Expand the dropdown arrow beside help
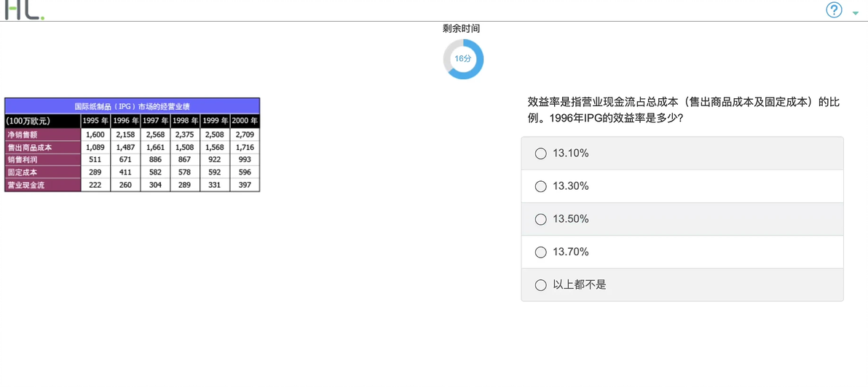 click(x=856, y=12)
